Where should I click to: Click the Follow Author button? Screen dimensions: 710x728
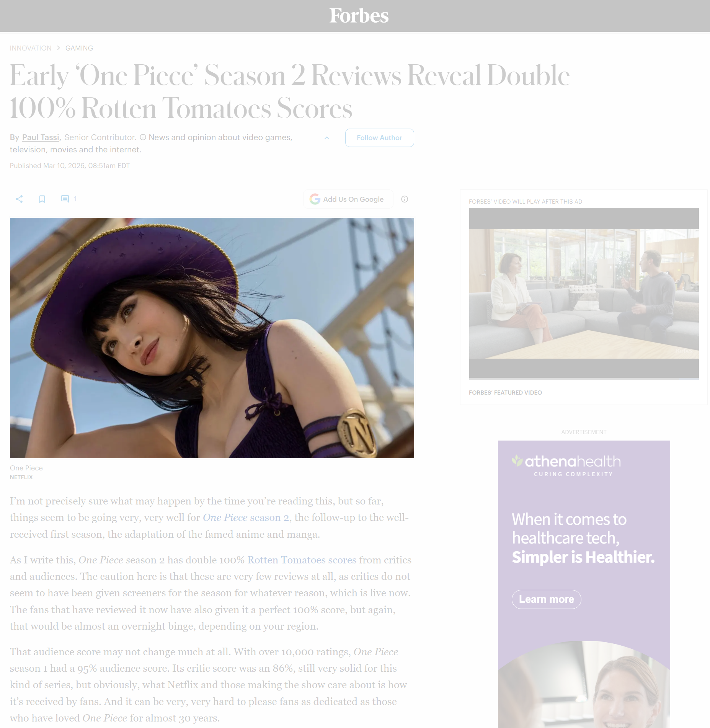coord(379,138)
